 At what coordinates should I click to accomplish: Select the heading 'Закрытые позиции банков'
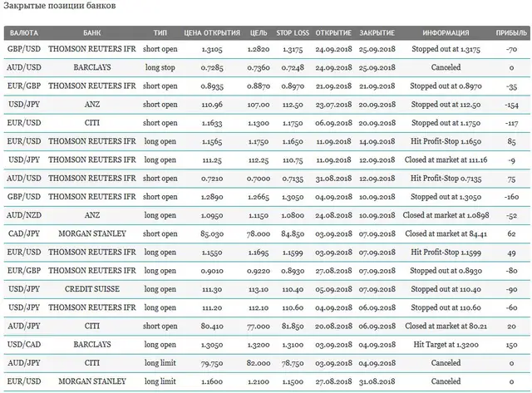coord(60,6)
